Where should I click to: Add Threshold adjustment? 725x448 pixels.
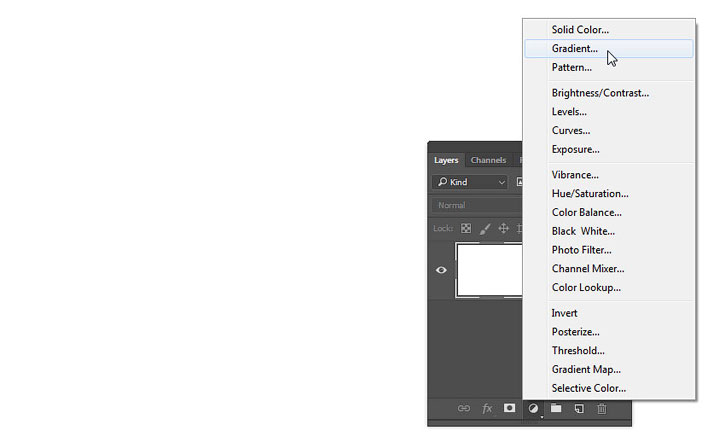point(609,351)
